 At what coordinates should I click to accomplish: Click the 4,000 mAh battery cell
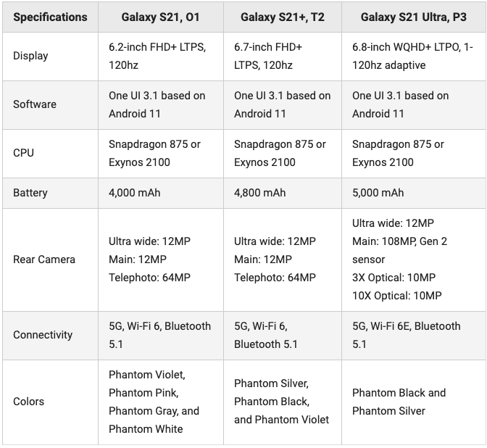(x=135, y=193)
